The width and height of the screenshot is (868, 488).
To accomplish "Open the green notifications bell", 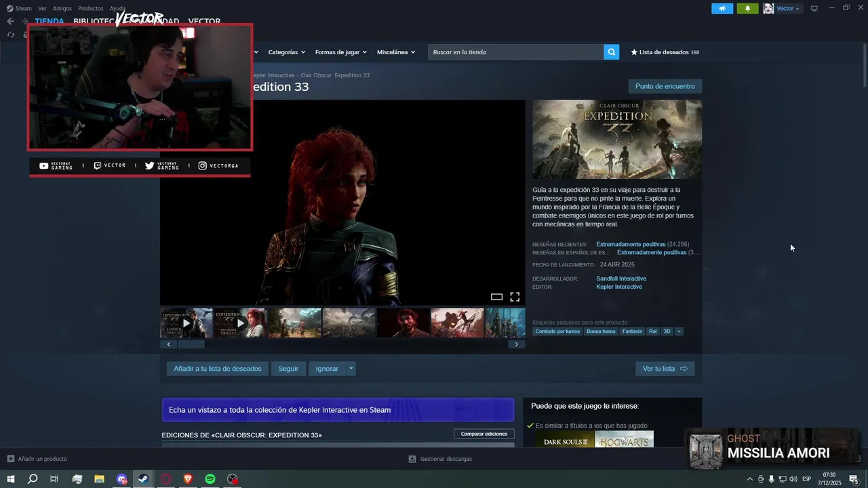I will 747,8.
